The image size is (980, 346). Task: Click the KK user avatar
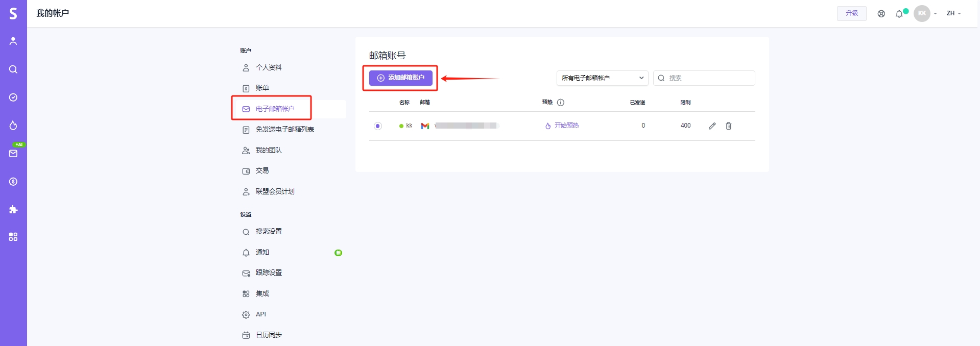point(922,13)
